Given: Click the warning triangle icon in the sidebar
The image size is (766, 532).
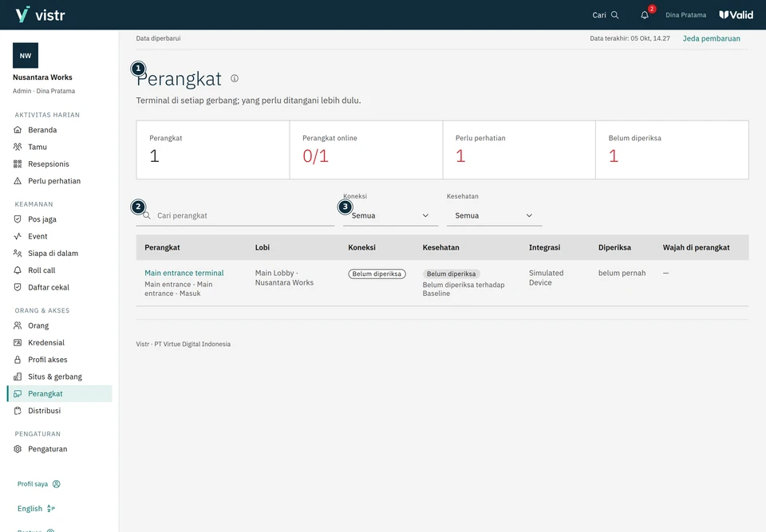Looking at the screenshot, I should 18,181.
